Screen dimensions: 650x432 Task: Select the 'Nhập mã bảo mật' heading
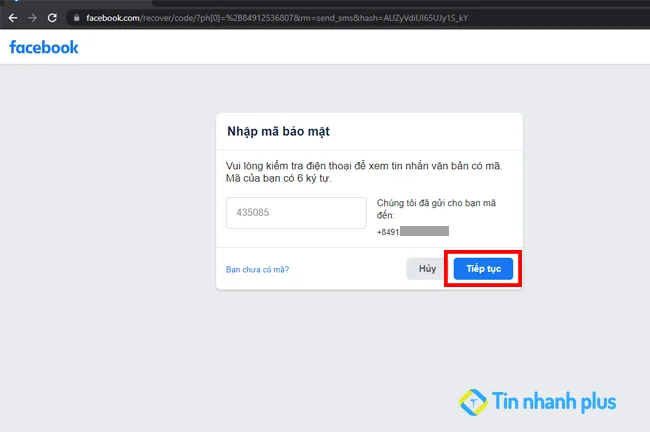278,131
